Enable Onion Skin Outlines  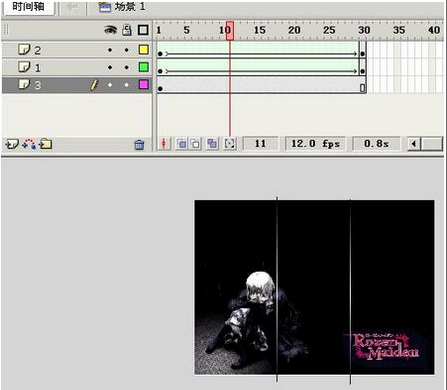(195, 144)
